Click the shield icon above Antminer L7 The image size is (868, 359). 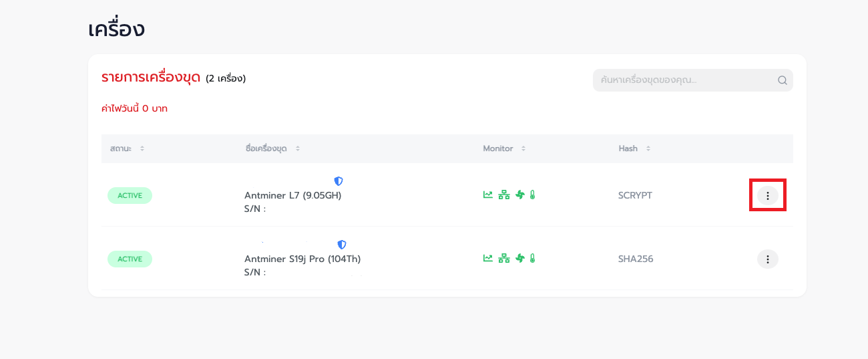[x=339, y=181]
